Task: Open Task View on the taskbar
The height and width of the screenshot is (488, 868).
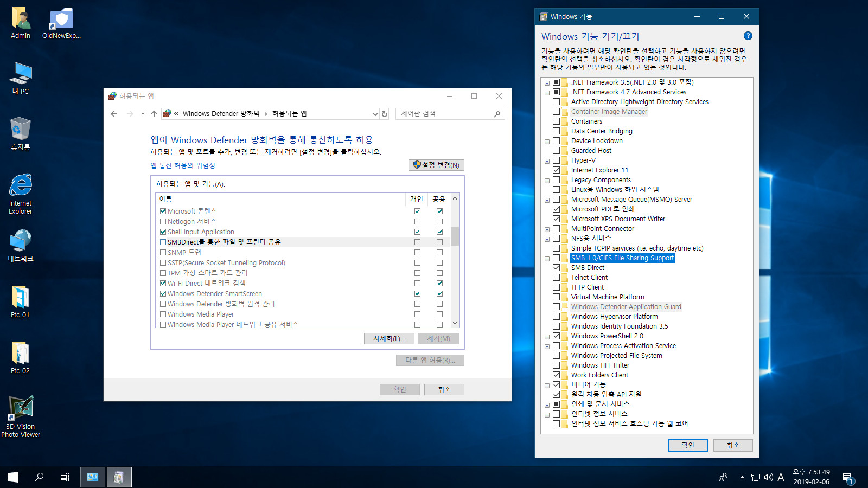Action: tap(65, 477)
